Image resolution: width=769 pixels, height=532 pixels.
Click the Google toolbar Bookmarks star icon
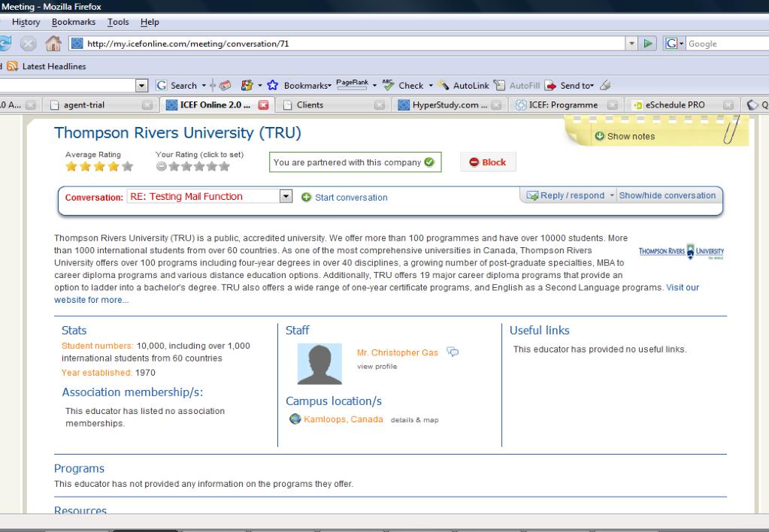273,86
